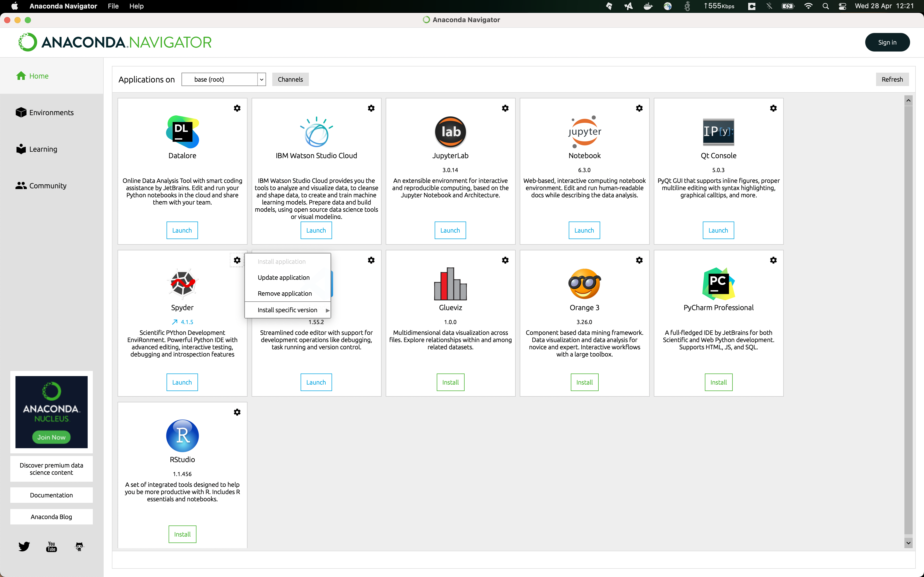Click the gear icon on the JupyterLab tile

click(505, 108)
